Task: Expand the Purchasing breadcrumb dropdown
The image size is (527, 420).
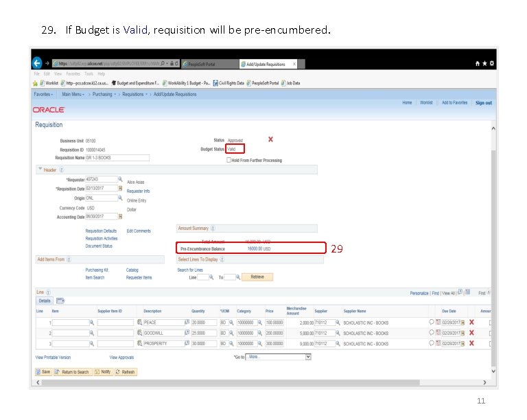Action: [115, 95]
